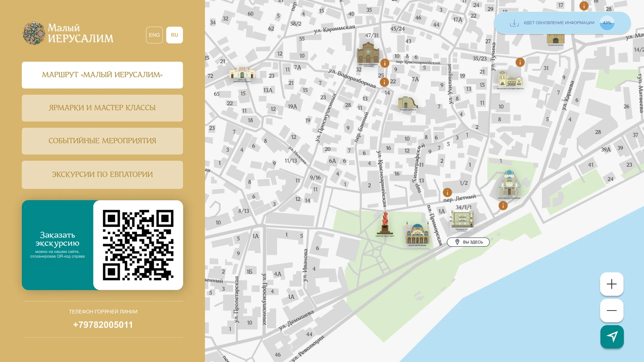Open Экскурсии по Евпатории

point(102,175)
